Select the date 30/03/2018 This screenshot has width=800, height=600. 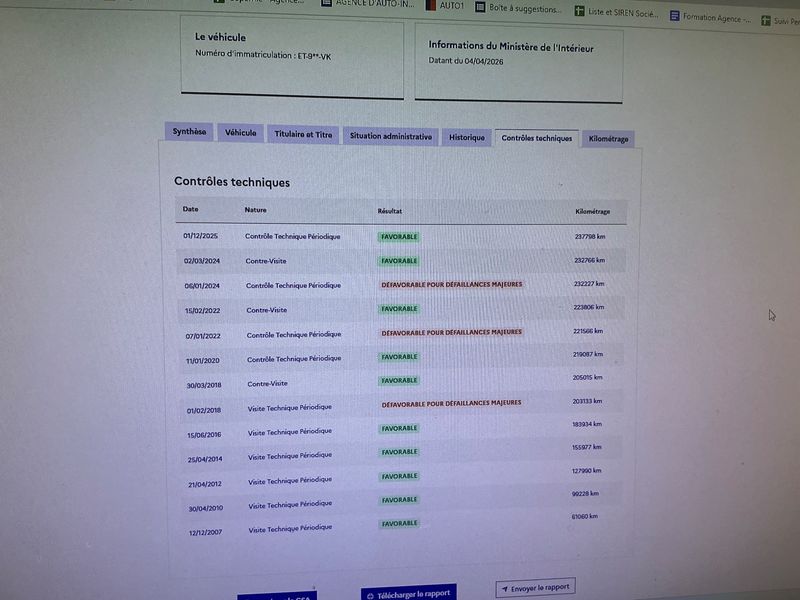pyautogui.click(x=204, y=385)
